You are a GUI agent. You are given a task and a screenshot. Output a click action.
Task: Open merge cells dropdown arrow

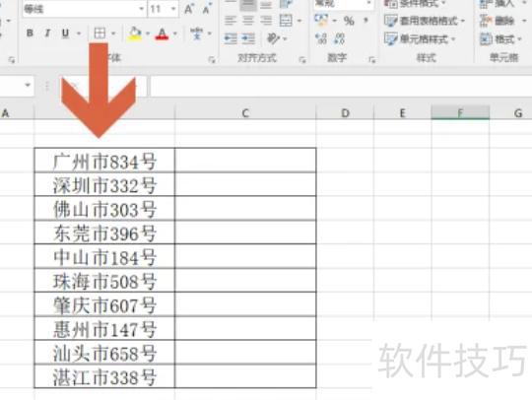click(299, 21)
